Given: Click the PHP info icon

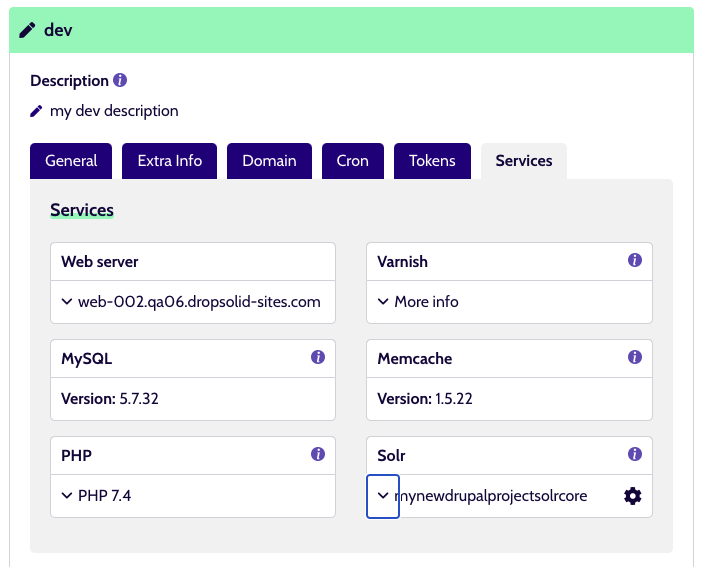Looking at the screenshot, I should pyautogui.click(x=318, y=454).
